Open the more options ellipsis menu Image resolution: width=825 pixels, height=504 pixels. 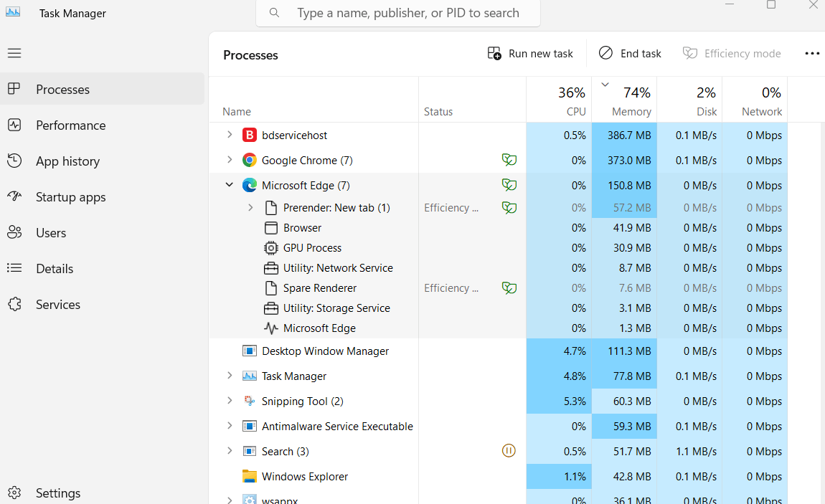point(812,54)
